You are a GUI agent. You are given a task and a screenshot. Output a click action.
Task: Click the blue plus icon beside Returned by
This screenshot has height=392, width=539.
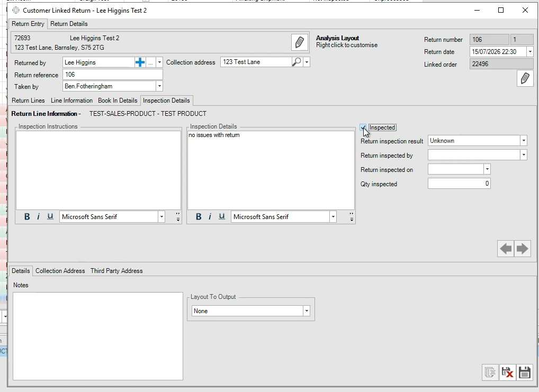tap(140, 62)
